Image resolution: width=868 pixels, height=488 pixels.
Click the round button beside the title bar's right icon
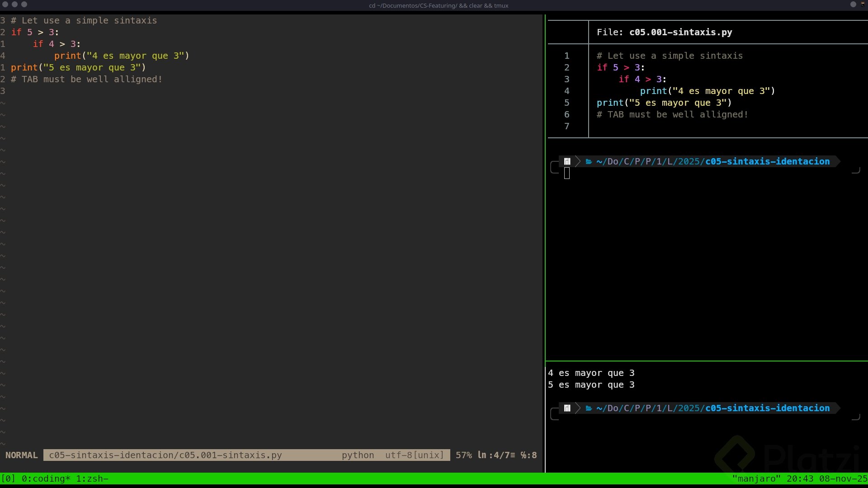pos(853,5)
